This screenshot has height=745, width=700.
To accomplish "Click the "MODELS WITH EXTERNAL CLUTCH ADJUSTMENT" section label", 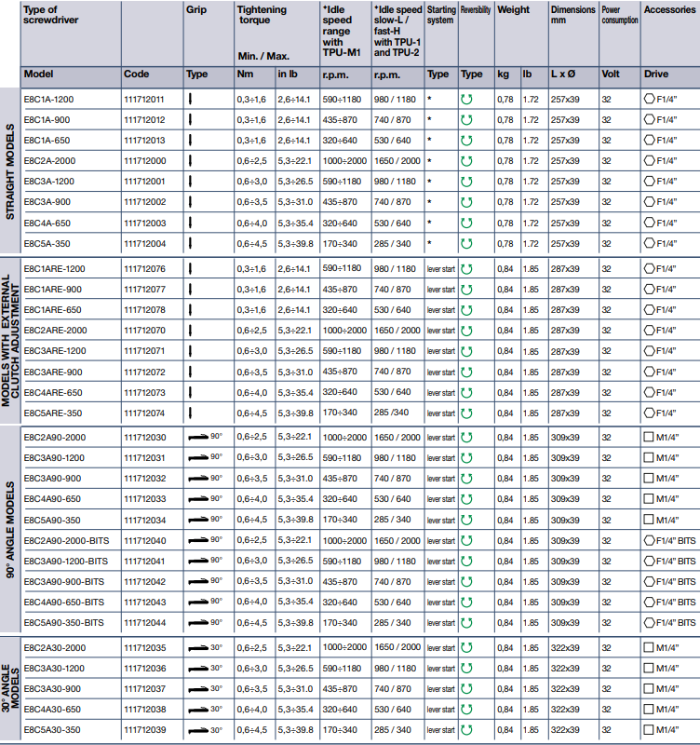I will pos(10,340).
